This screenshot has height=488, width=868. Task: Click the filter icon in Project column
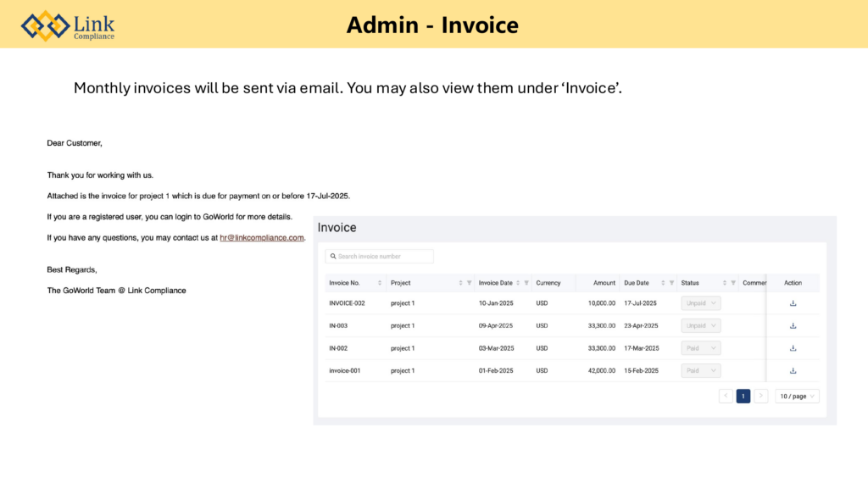469,283
